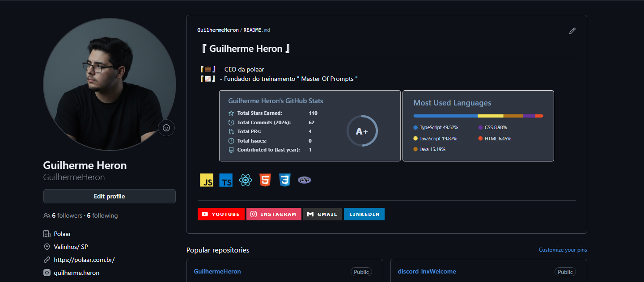This screenshot has height=282, width=644.
Task: Open the Gmail contact button
Action: 322,214
